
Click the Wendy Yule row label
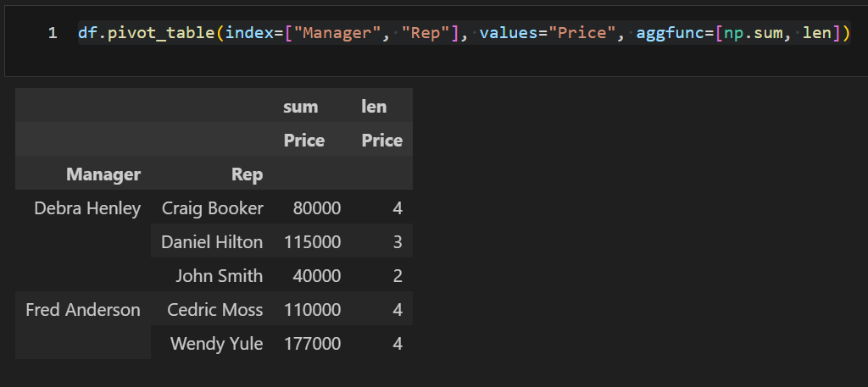click(216, 344)
